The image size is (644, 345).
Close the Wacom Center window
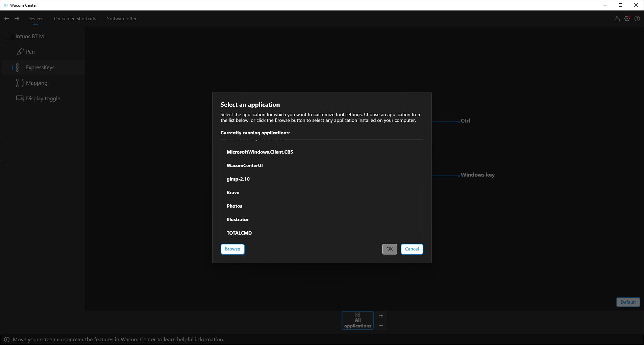pos(636,5)
